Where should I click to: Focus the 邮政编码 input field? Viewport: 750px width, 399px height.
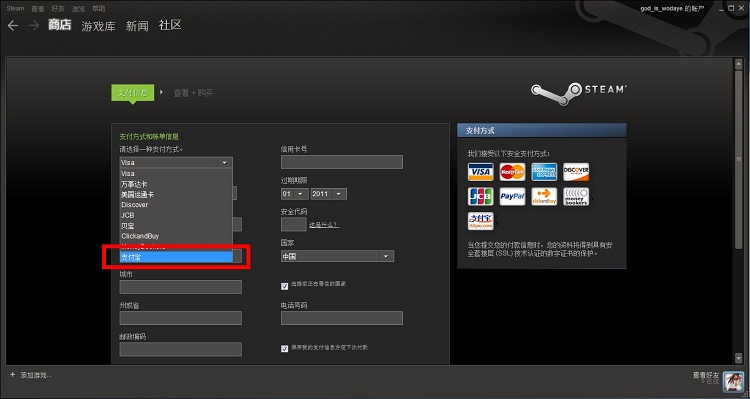click(x=181, y=349)
